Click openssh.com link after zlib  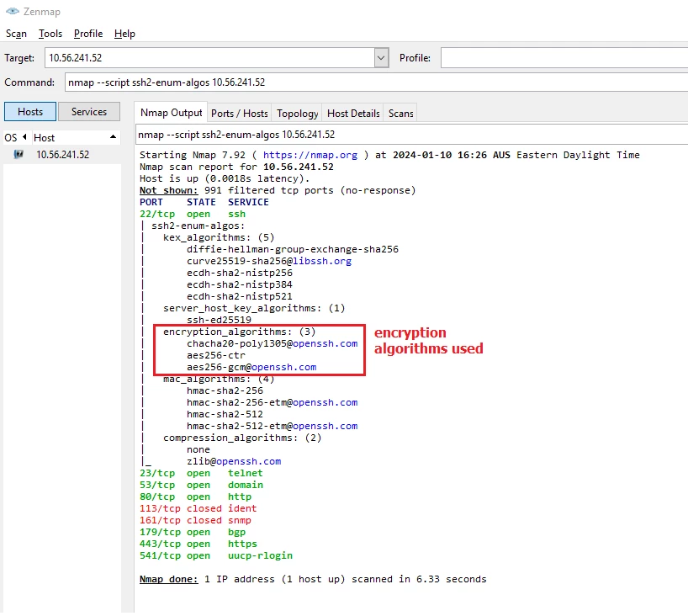tap(248, 461)
